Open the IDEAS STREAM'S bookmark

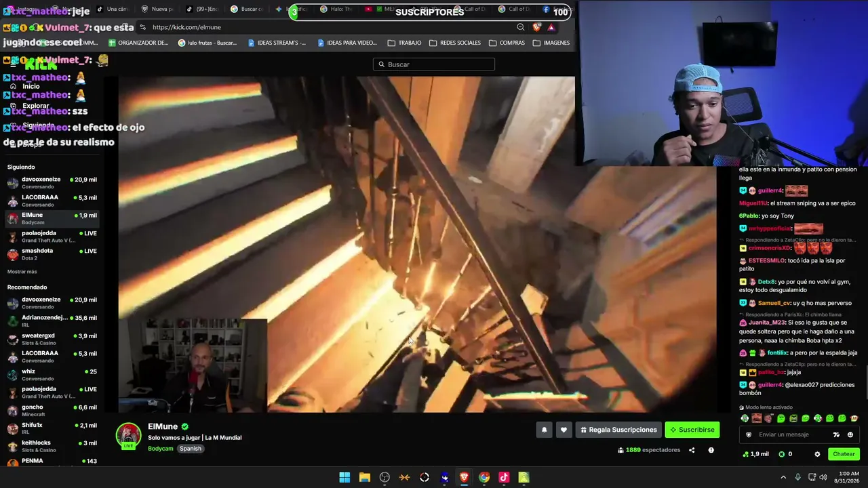click(x=277, y=43)
